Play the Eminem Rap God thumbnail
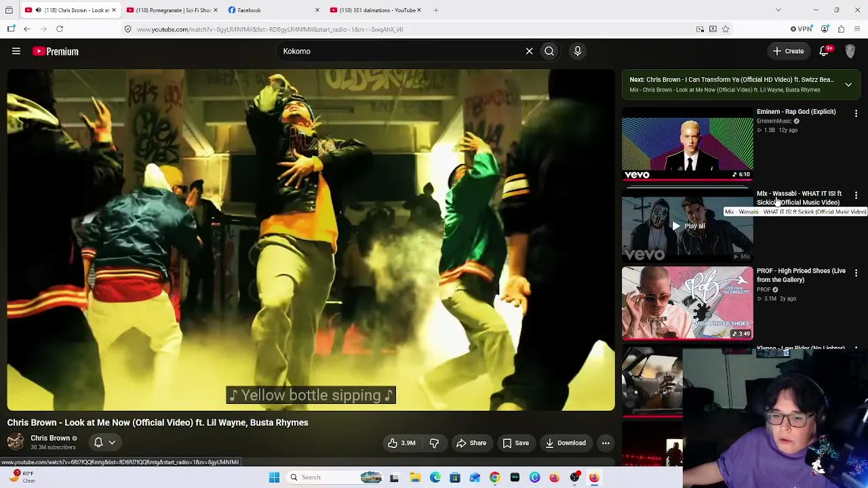Image resolution: width=868 pixels, height=488 pixels. (688, 144)
